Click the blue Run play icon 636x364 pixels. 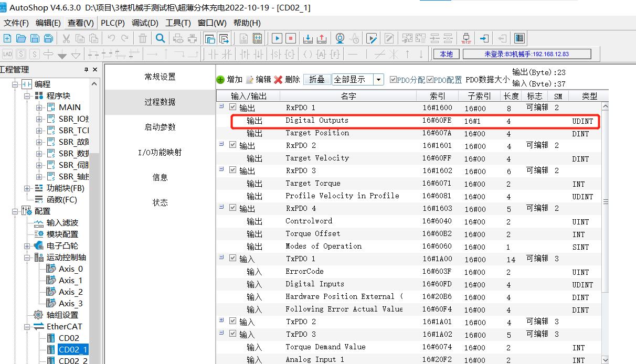pyautogui.click(x=277, y=38)
